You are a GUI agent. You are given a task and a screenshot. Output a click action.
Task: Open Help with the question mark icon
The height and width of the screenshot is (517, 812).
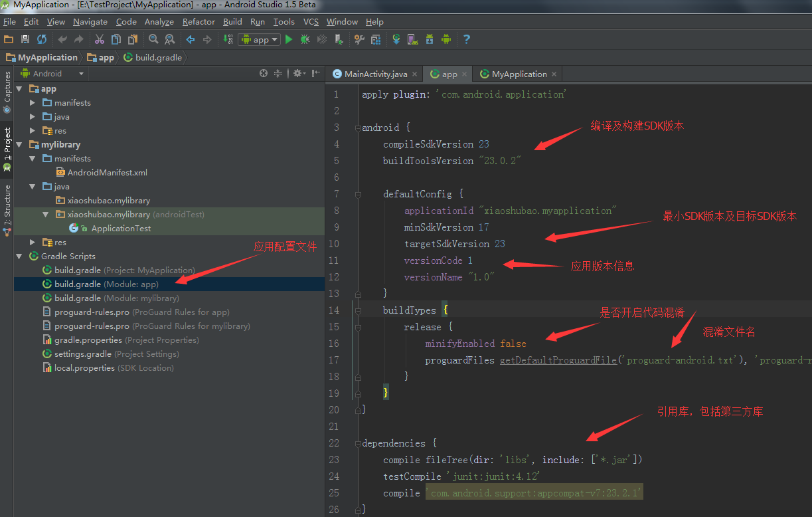pos(467,40)
